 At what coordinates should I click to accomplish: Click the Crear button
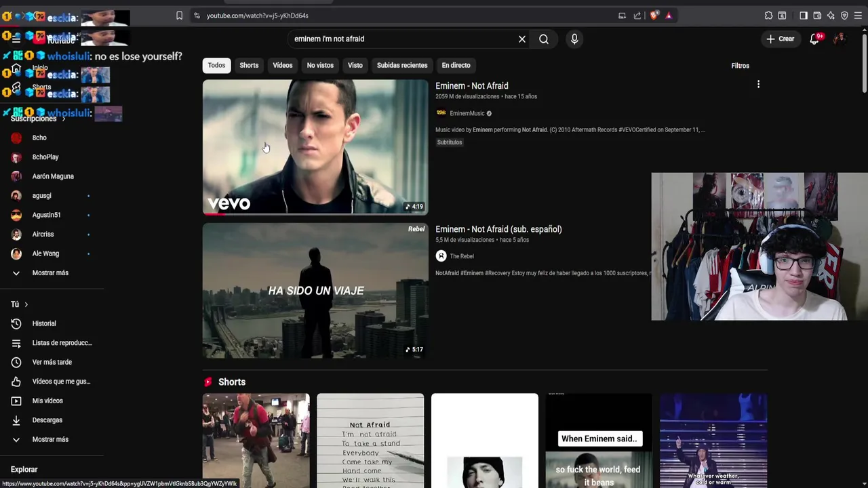pyautogui.click(x=780, y=39)
